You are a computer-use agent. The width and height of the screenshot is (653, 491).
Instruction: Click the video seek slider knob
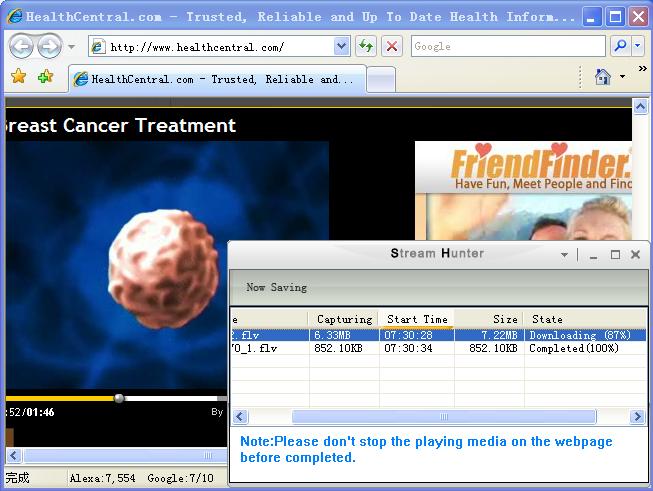(119, 398)
